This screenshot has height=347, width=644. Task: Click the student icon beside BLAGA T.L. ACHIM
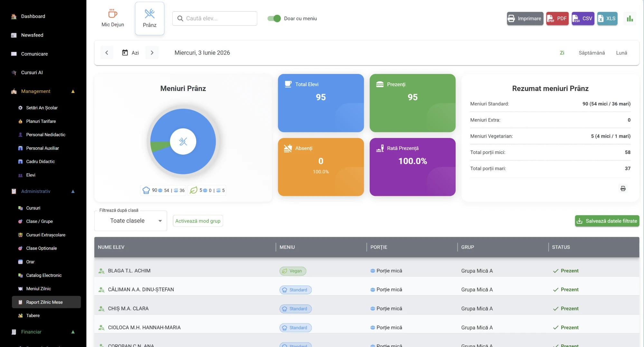(101, 271)
